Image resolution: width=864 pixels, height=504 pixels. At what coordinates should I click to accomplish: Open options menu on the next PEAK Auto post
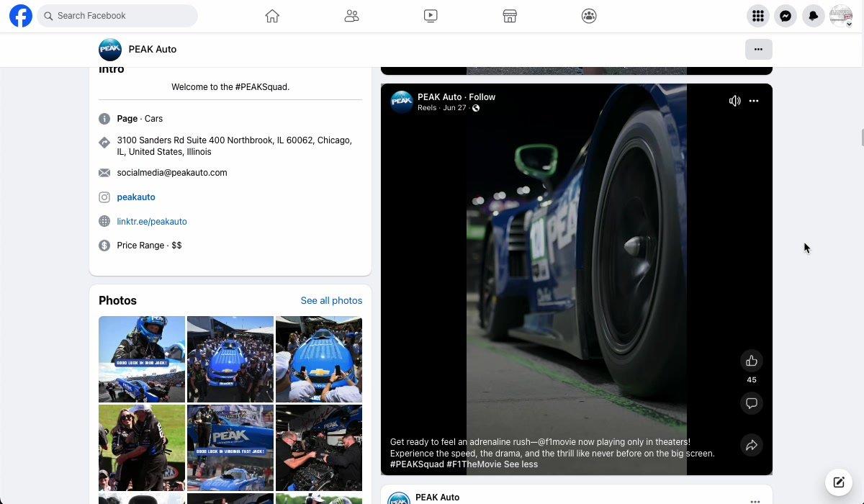(x=755, y=500)
